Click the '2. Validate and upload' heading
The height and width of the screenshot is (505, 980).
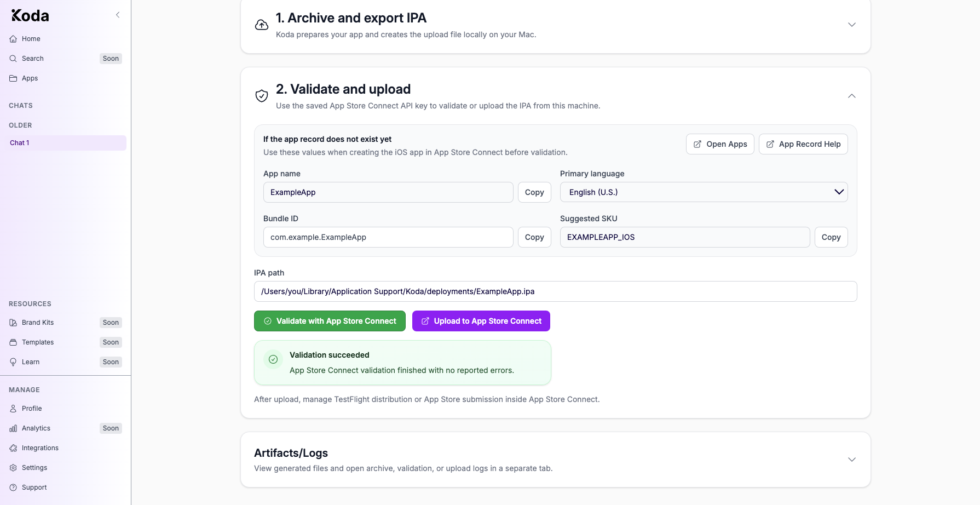click(x=343, y=89)
